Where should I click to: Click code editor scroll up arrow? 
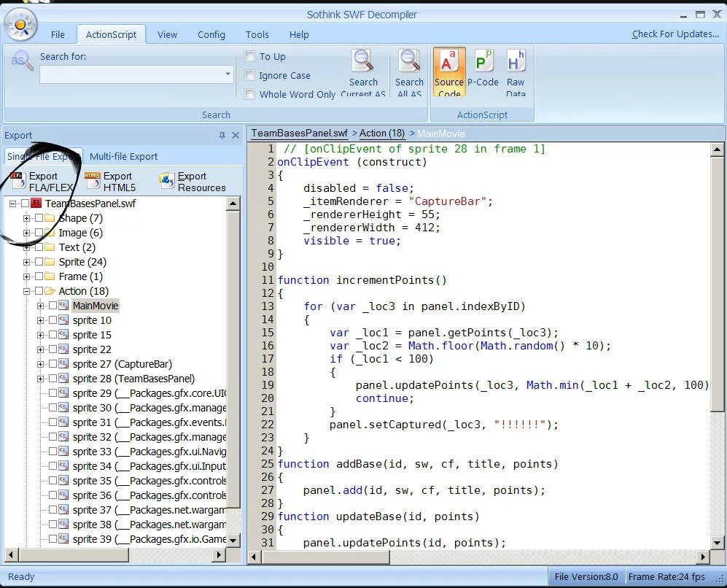coord(717,150)
